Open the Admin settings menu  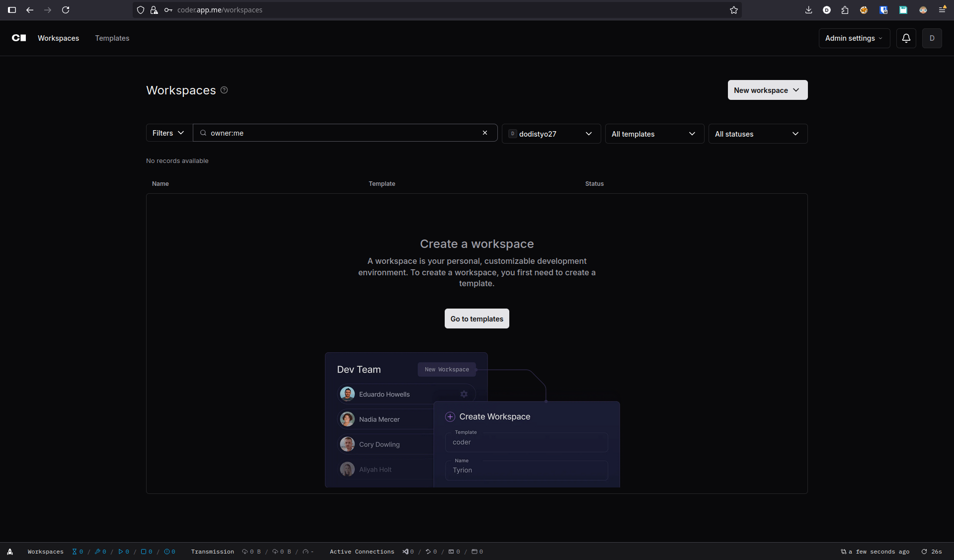pos(854,38)
